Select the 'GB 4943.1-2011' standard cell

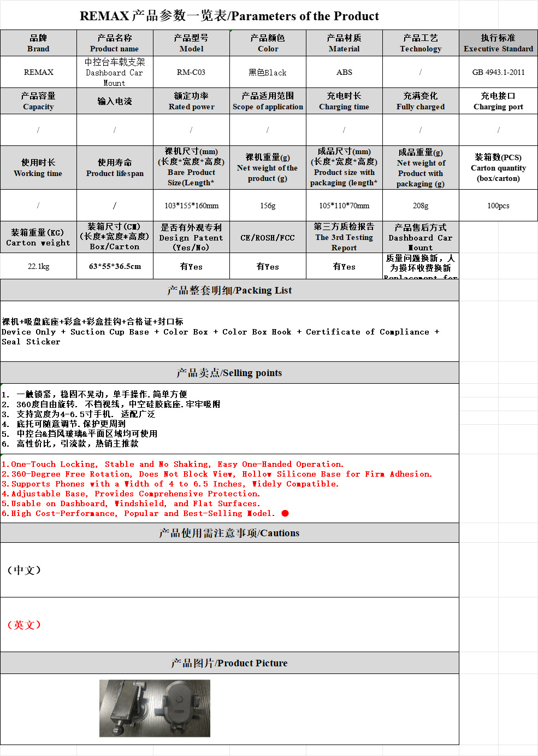click(498, 72)
